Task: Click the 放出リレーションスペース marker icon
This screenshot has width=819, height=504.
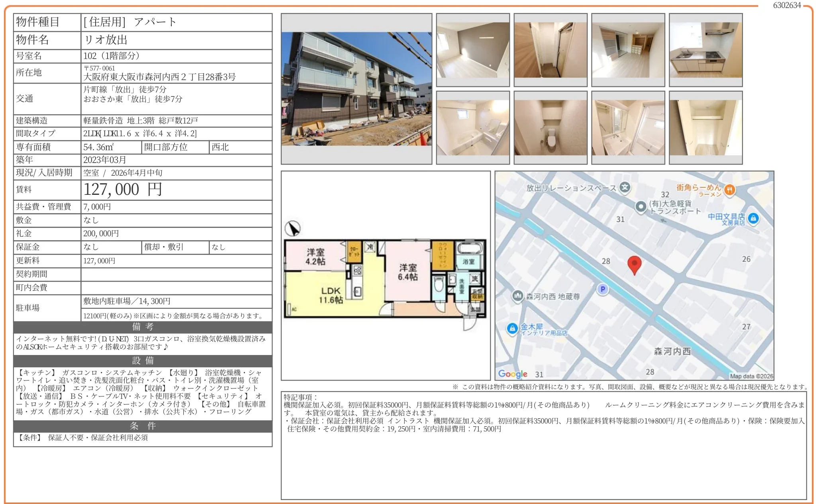Action: pyautogui.click(x=625, y=187)
